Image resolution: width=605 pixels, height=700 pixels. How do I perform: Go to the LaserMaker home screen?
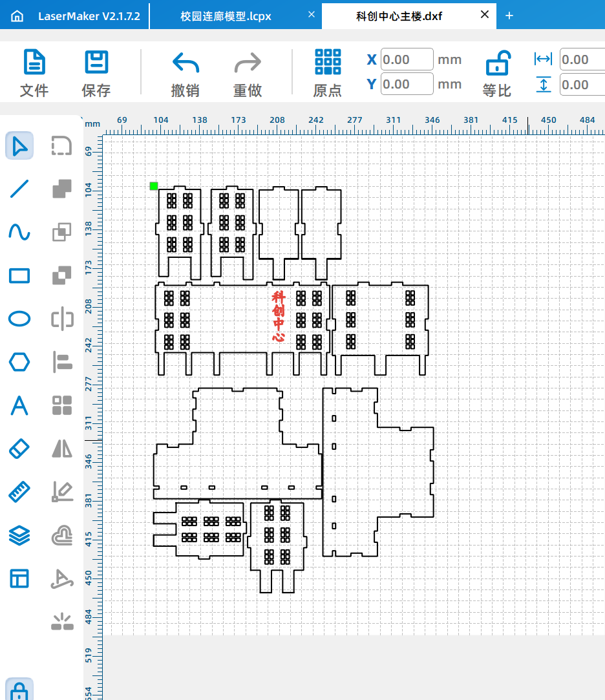click(x=17, y=16)
